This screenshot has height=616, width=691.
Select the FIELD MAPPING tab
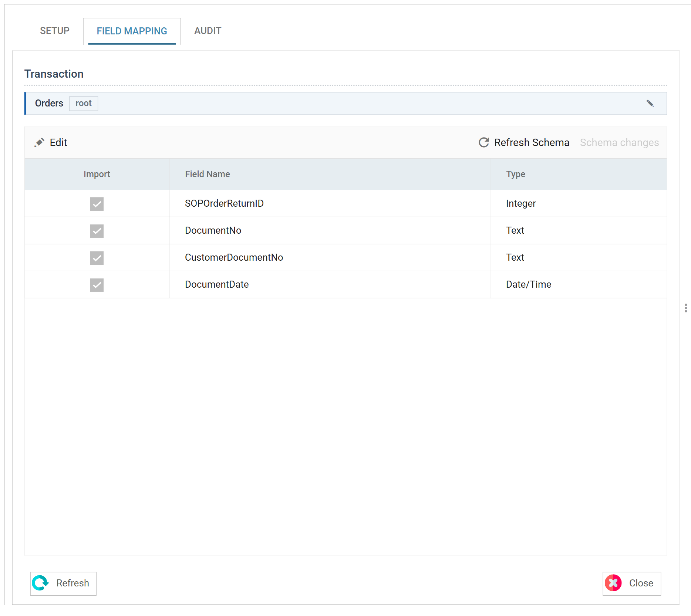[132, 31]
